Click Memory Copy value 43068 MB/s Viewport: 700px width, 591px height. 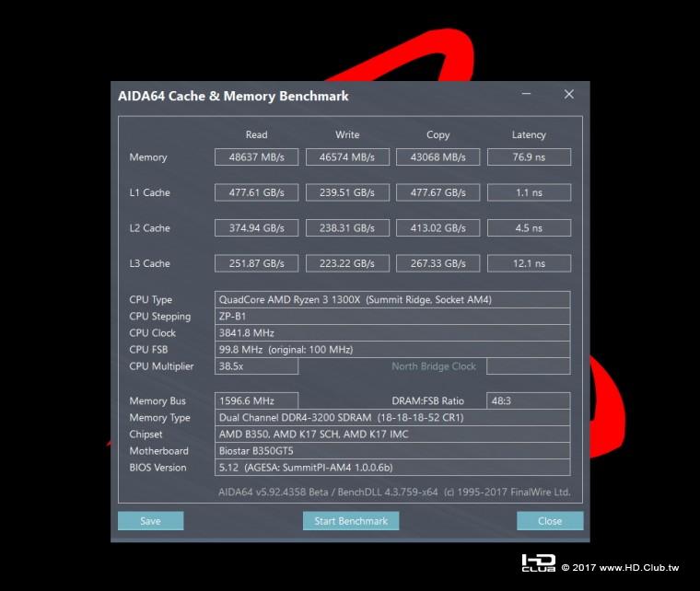(x=437, y=157)
